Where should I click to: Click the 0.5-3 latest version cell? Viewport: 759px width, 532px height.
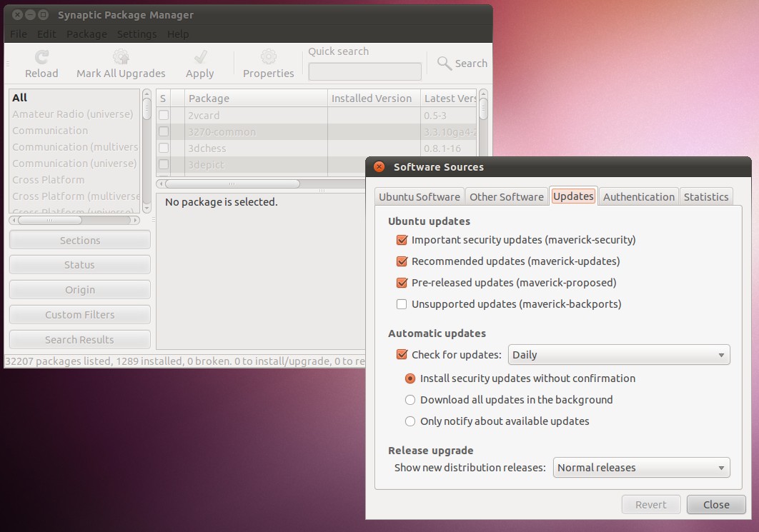(435, 116)
